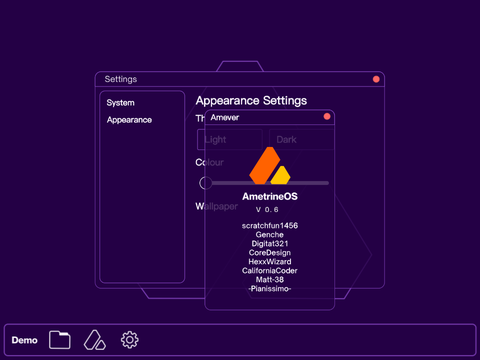This screenshot has width=480, height=360.
Task: Click the Appearance Settings heading
Action: point(251,101)
